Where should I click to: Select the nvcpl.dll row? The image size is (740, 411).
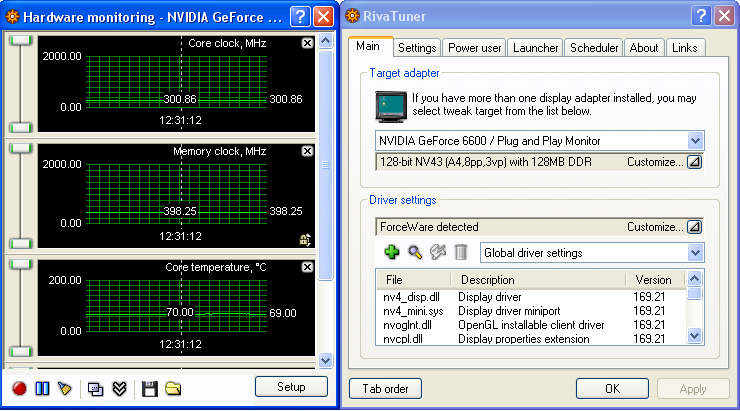[x=531, y=339]
